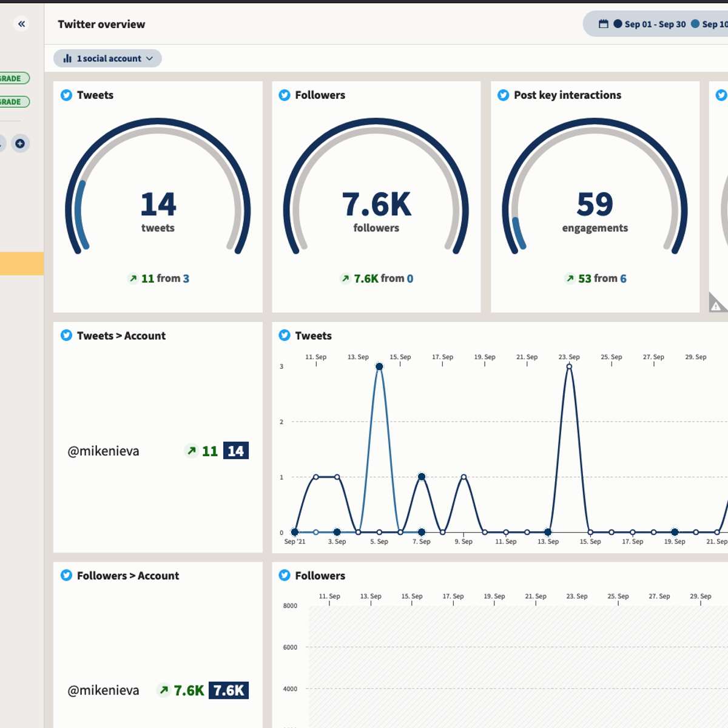Screen dimensions: 728x728
Task: Click the calendar icon in date range
Action: point(603,24)
